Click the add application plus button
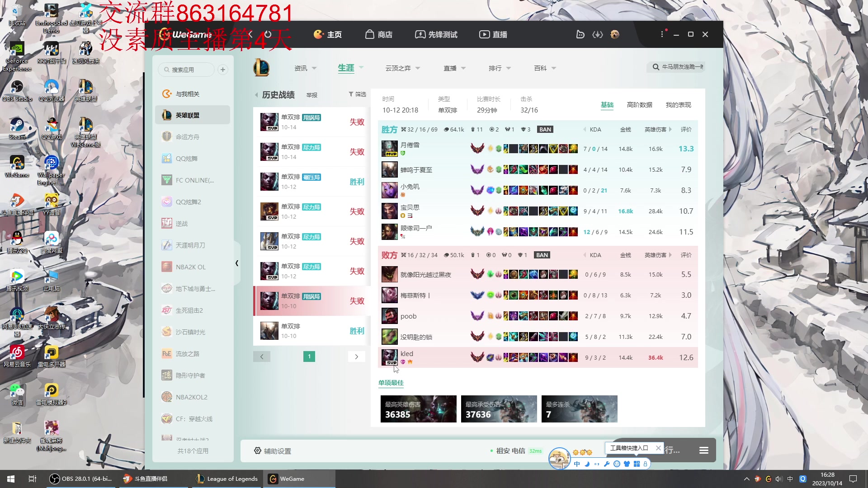 click(223, 70)
